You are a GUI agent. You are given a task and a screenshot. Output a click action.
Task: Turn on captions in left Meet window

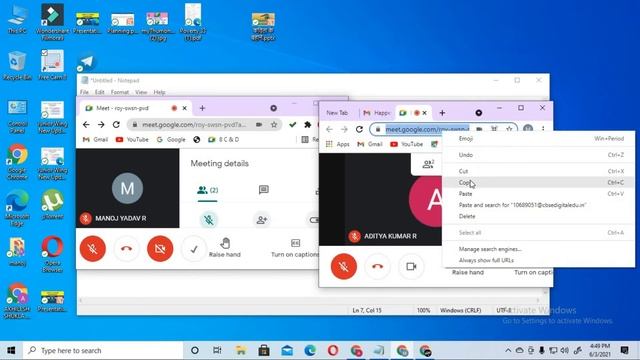tap(295, 248)
